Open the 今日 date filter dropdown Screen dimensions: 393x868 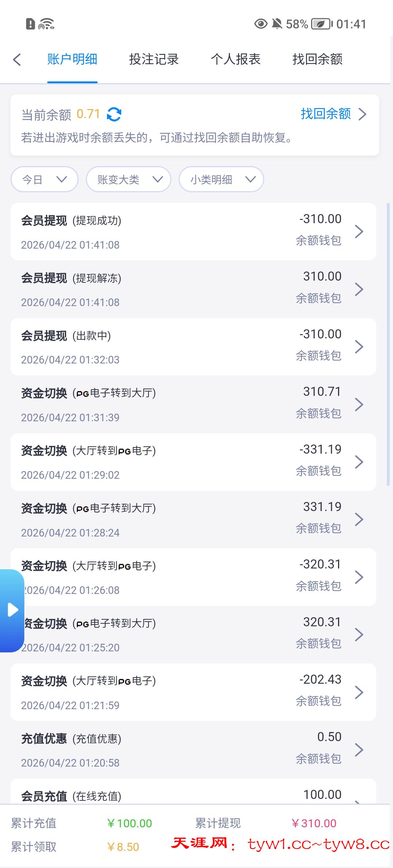click(x=44, y=179)
